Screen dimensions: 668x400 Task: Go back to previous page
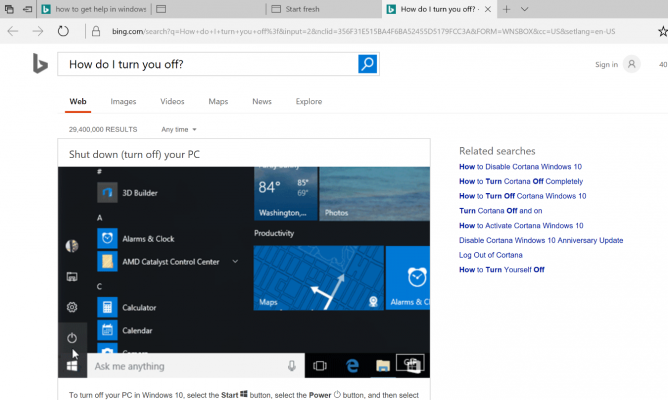coord(13,31)
